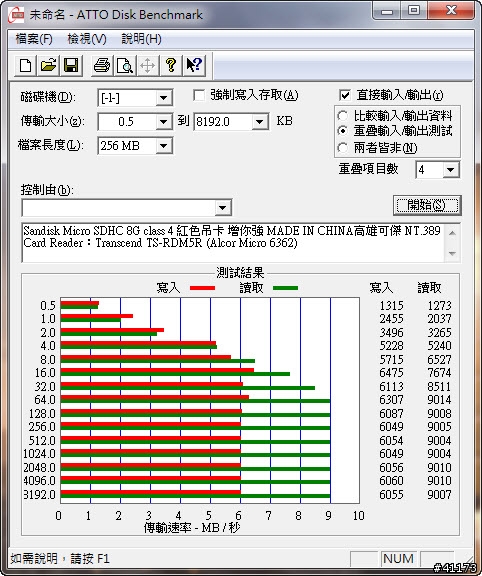Click read value 8511 in results
Viewport: 482px width, 576px height.
tap(439, 386)
